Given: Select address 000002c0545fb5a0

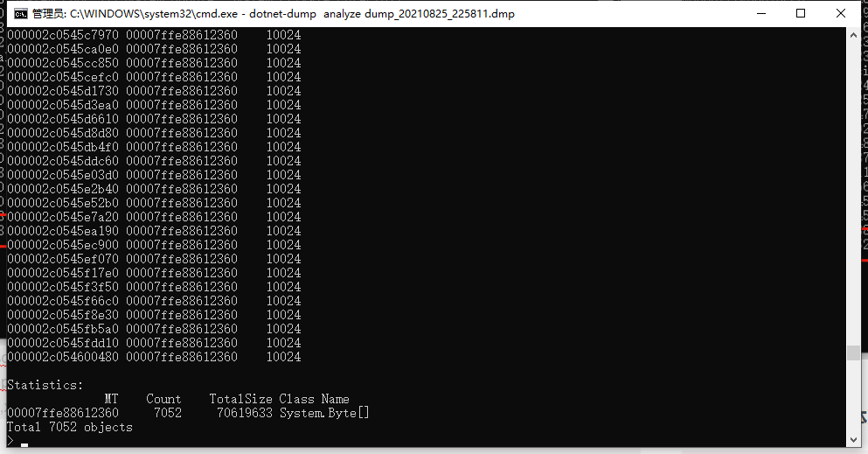Looking at the screenshot, I should pyautogui.click(x=63, y=329).
